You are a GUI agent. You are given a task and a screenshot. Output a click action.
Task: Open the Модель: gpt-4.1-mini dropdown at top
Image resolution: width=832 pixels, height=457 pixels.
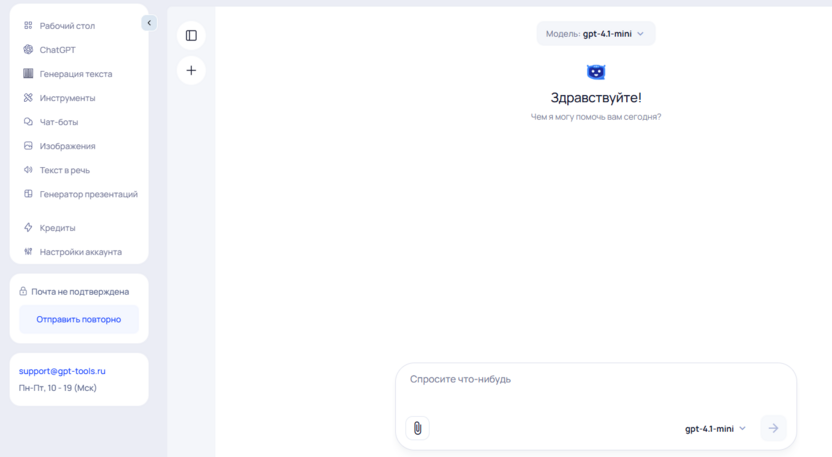596,33
